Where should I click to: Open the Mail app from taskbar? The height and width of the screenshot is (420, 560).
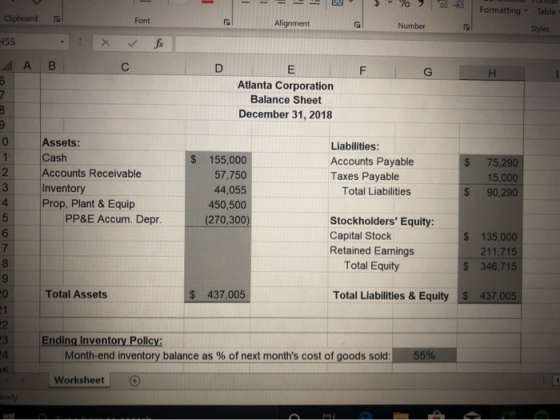coord(472,415)
